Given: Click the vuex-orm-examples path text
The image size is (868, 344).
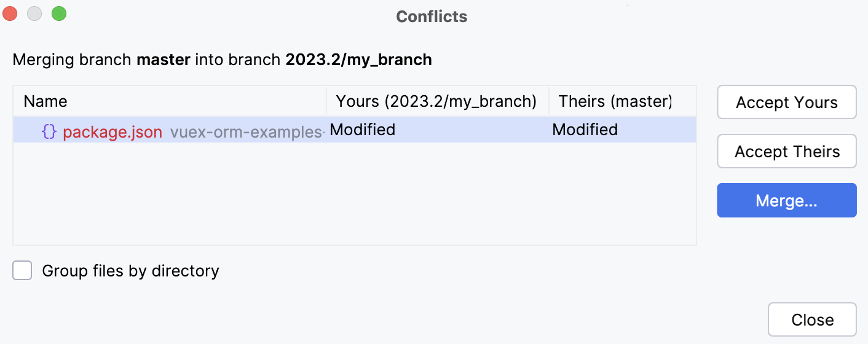Looking at the screenshot, I should click(x=246, y=131).
